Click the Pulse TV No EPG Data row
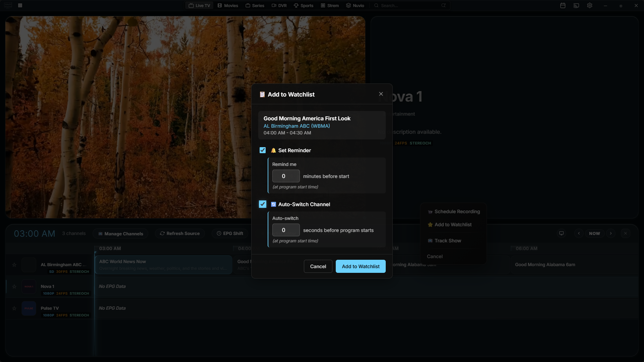The image size is (644, 362). [366, 308]
